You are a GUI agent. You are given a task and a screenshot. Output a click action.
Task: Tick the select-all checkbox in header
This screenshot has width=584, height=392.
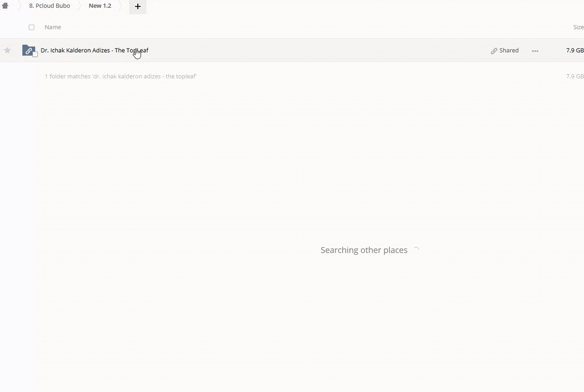coord(31,27)
